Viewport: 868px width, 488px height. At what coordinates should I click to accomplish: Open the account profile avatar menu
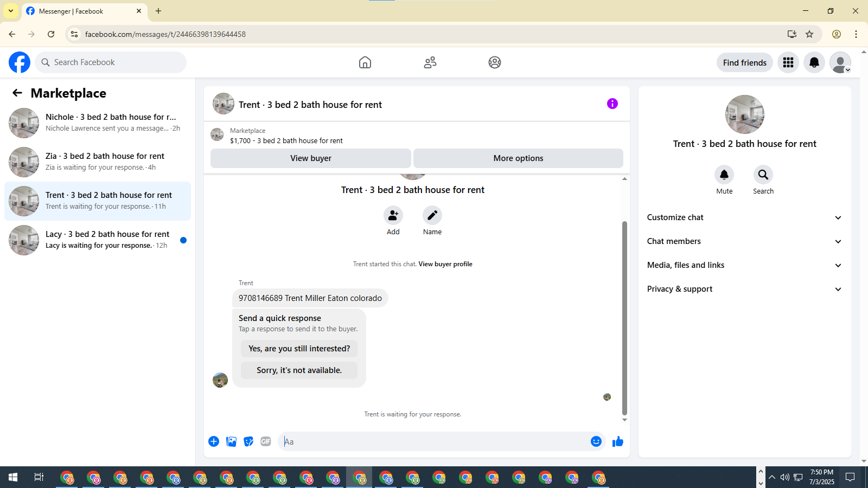coord(840,62)
